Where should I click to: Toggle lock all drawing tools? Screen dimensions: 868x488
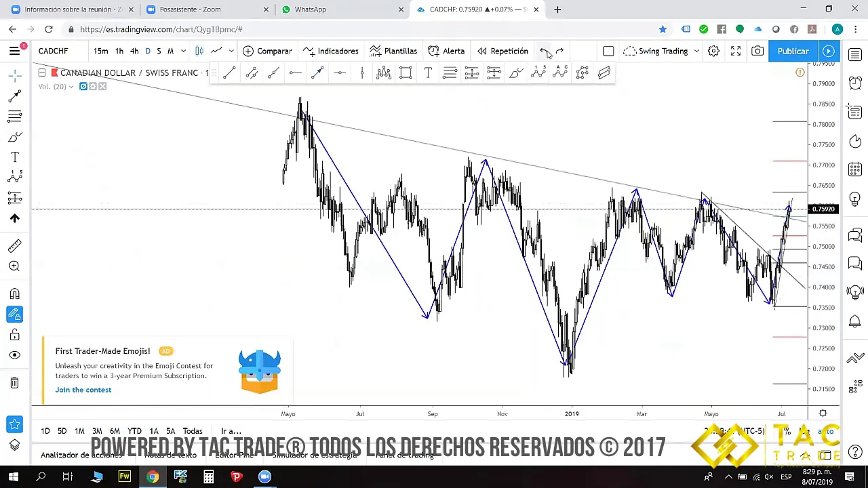click(x=14, y=335)
